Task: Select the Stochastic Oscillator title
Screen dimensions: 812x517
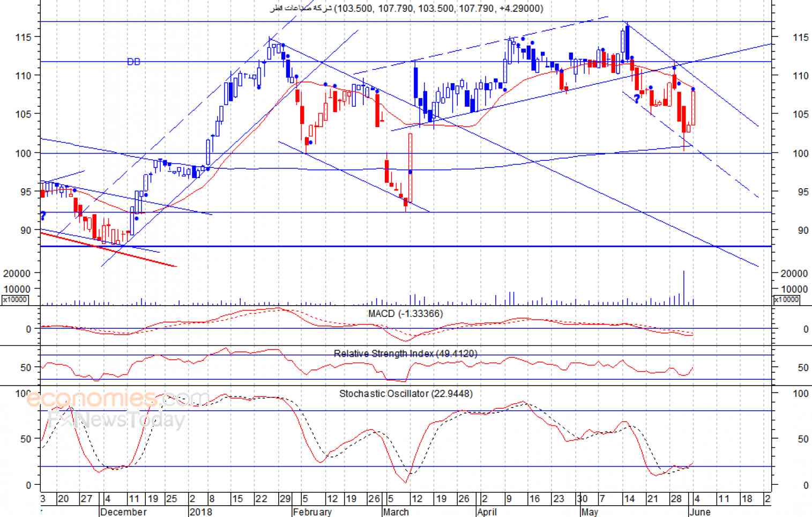Action: [406, 394]
